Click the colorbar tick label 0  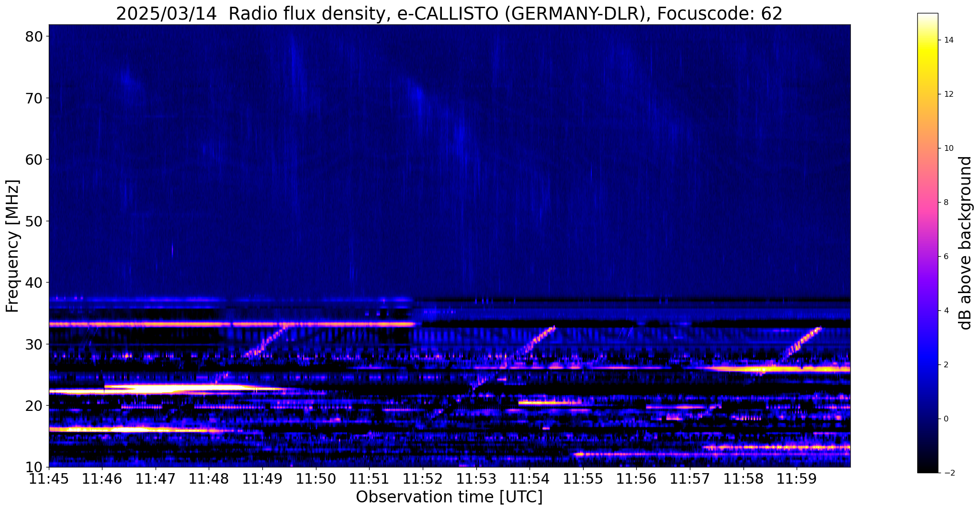pos(946,419)
